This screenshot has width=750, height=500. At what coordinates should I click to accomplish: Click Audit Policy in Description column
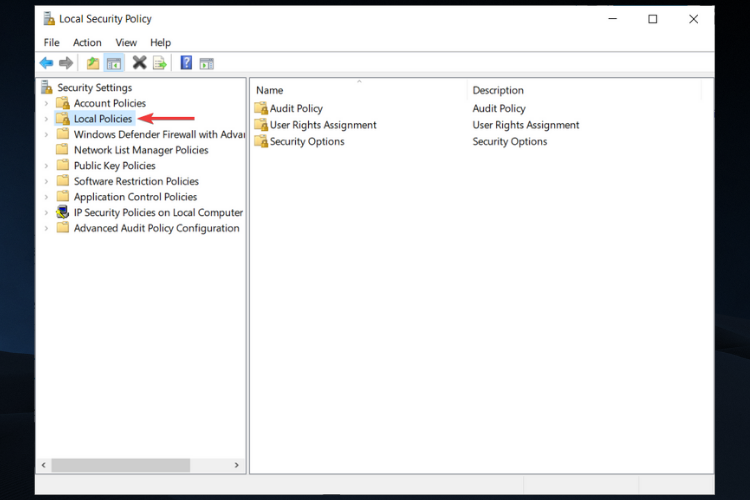[x=499, y=109]
